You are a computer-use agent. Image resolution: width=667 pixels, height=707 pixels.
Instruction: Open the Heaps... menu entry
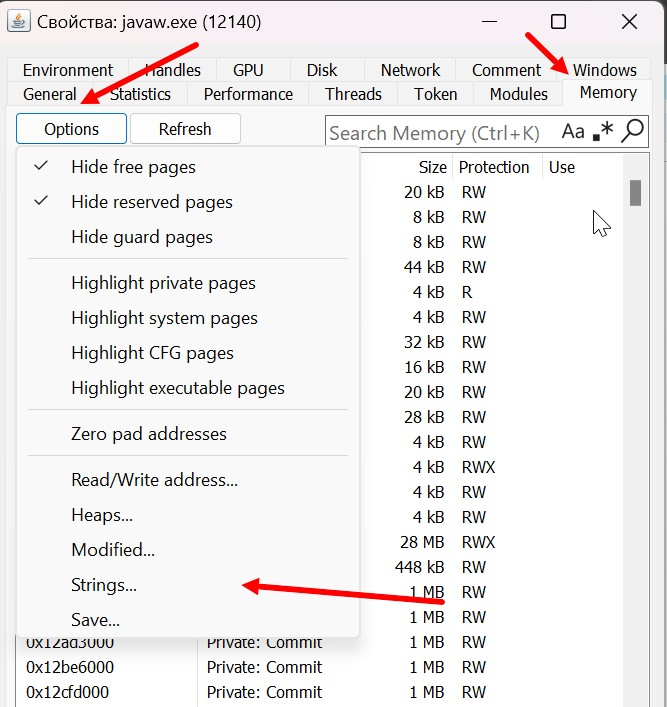click(x=188, y=515)
